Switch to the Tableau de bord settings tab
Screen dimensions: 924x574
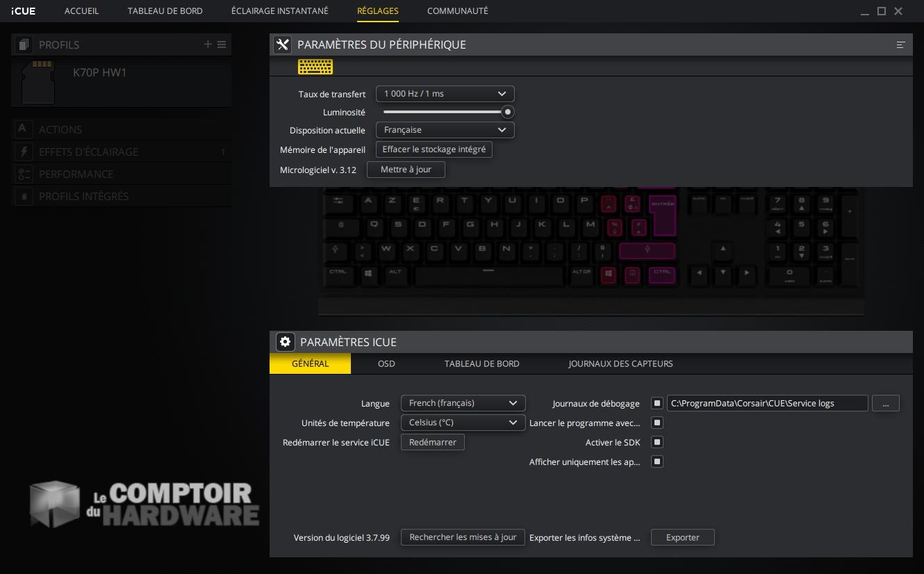click(x=481, y=363)
